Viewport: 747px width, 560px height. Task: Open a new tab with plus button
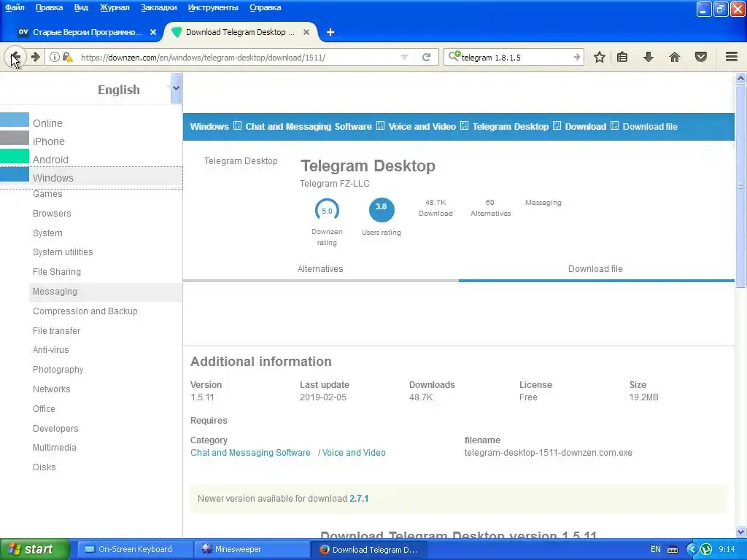(x=330, y=32)
